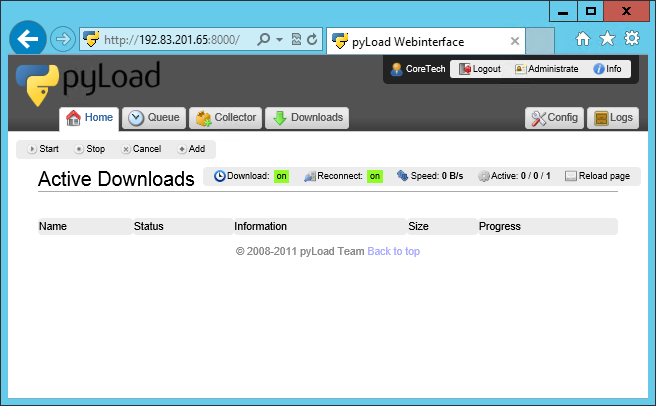Click the CoreTech user name

click(425, 69)
